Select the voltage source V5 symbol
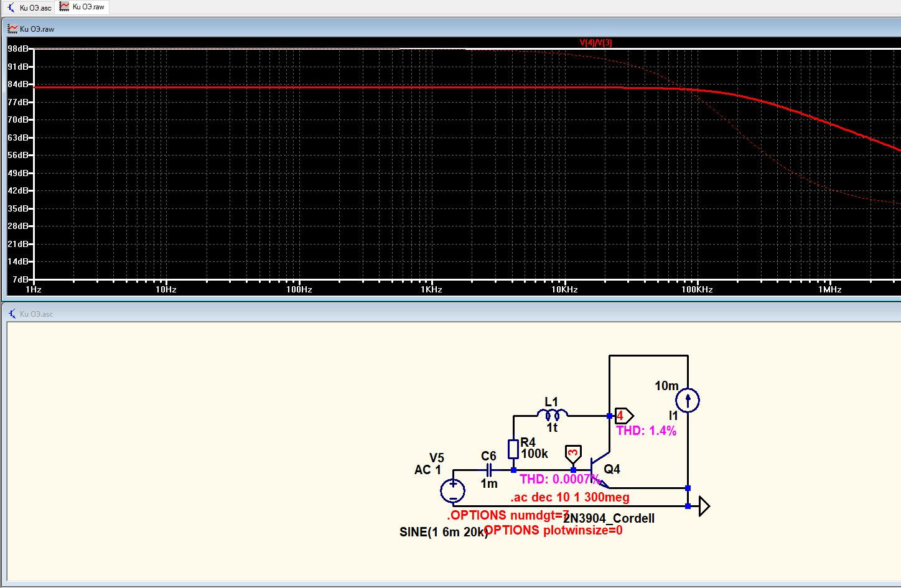The height and width of the screenshot is (588, 901). click(452, 491)
